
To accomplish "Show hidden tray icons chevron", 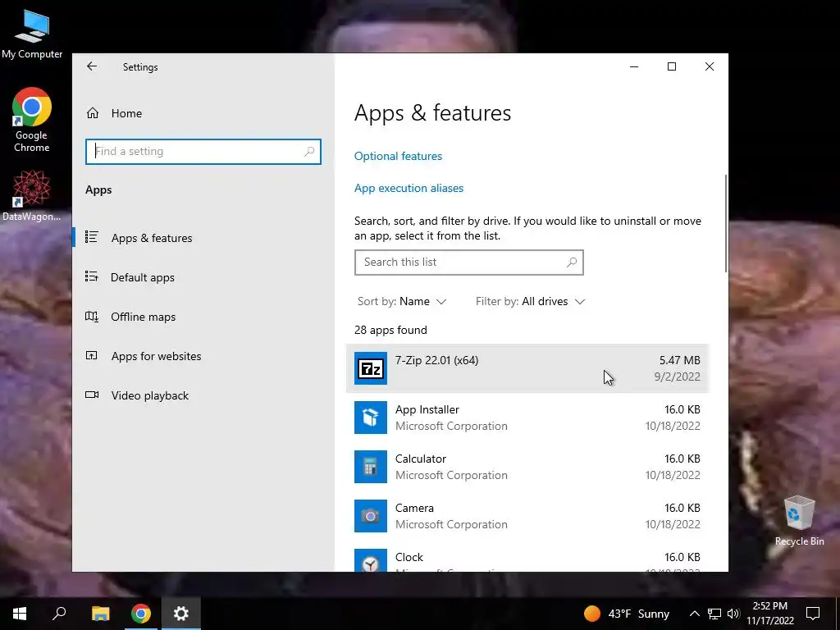I will 694,614.
